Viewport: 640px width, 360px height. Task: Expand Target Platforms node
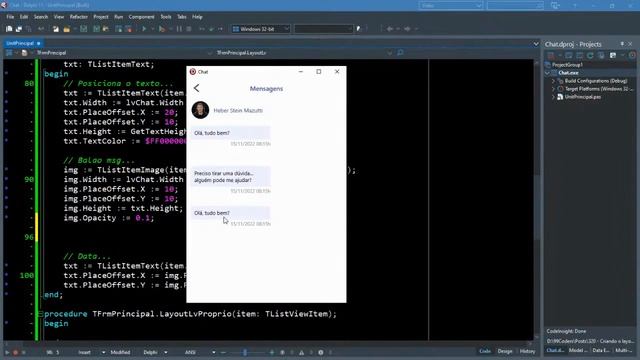554,89
